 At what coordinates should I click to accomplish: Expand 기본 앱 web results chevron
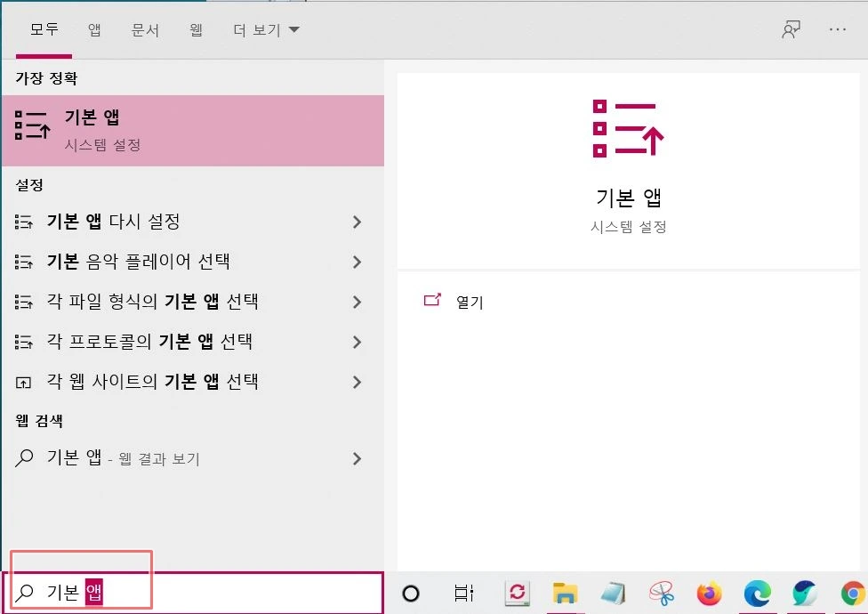pos(357,458)
